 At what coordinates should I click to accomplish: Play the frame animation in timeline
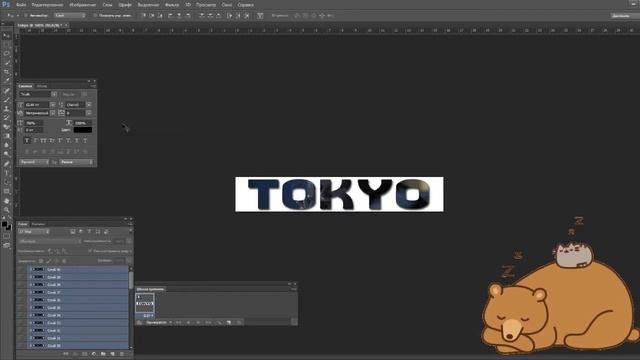click(x=198, y=322)
